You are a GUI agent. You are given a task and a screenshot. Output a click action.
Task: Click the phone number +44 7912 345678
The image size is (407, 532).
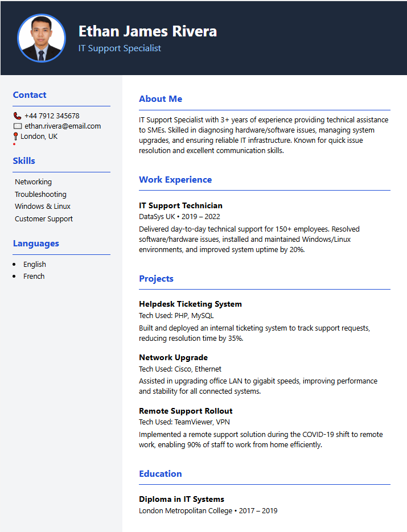(x=52, y=116)
